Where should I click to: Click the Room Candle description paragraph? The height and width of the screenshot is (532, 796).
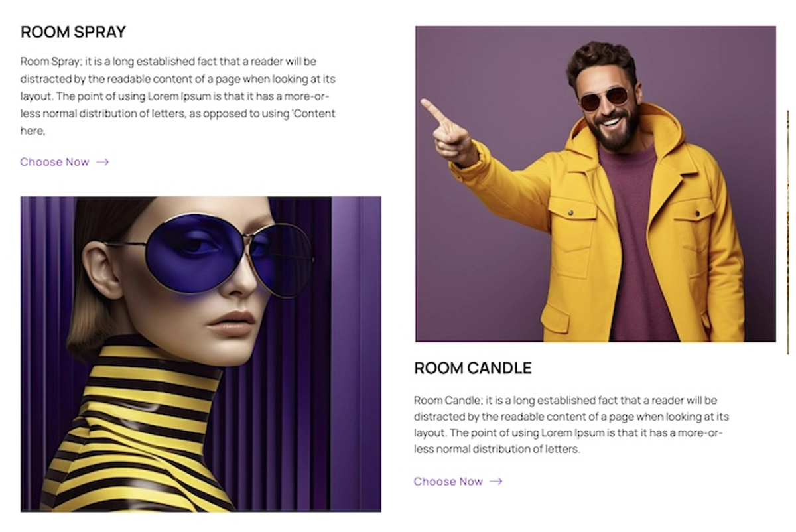coord(571,425)
